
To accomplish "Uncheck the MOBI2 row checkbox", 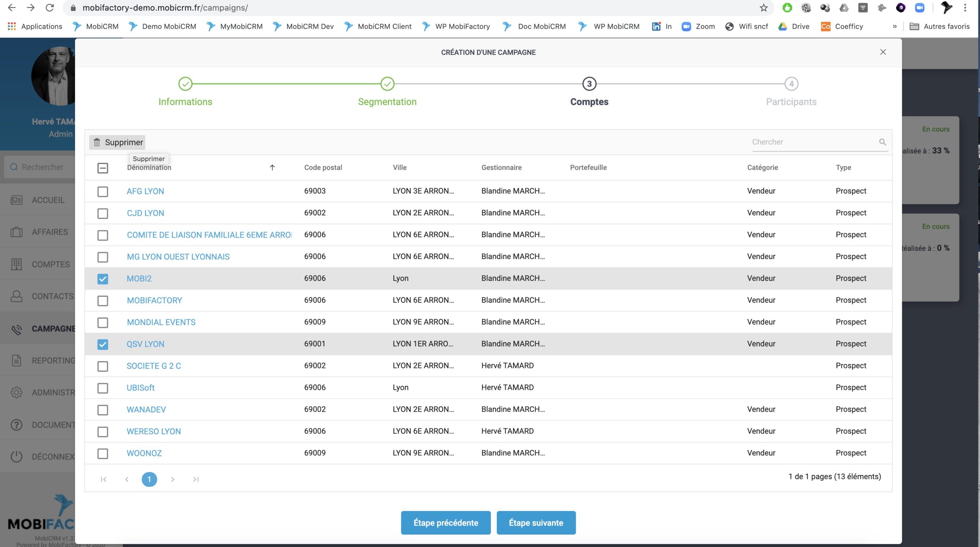I will (x=103, y=279).
